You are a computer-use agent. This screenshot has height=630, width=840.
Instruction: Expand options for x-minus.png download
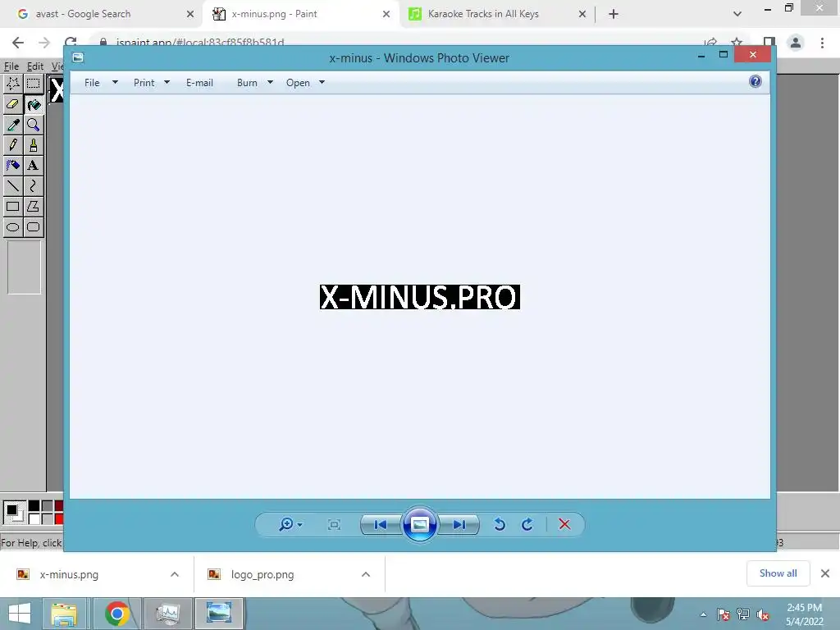coord(175,574)
